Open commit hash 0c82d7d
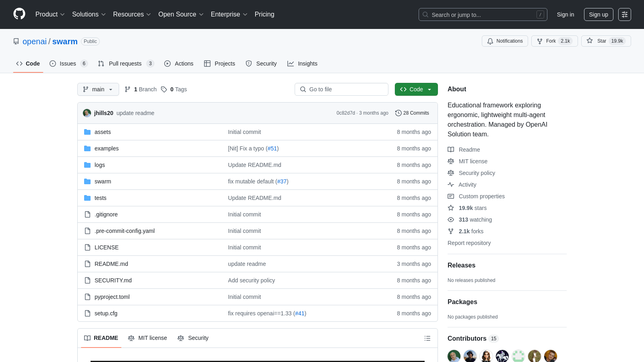 (346, 113)
